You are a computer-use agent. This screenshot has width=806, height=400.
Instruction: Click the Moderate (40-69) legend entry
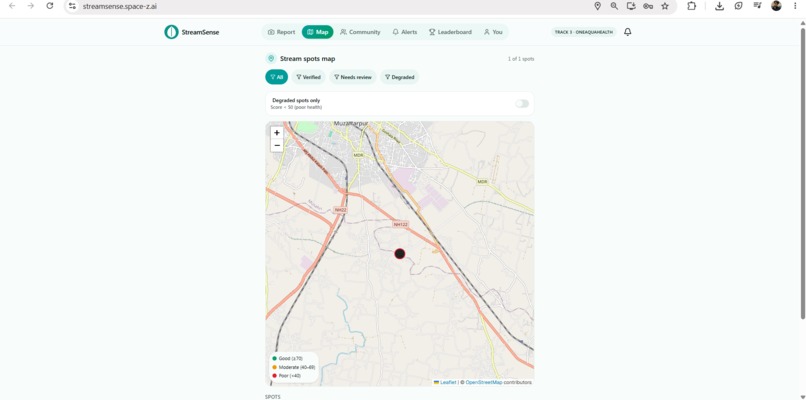294,367
